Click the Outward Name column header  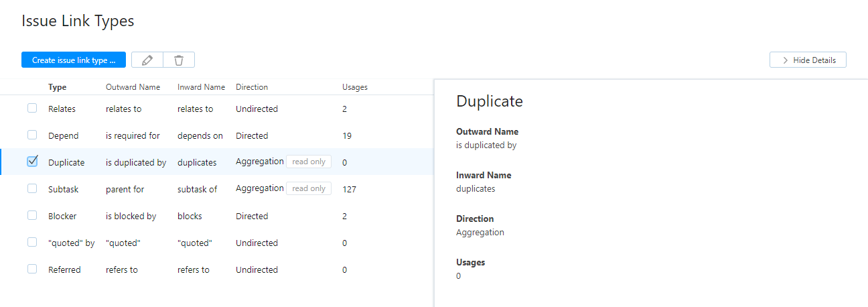133,87
